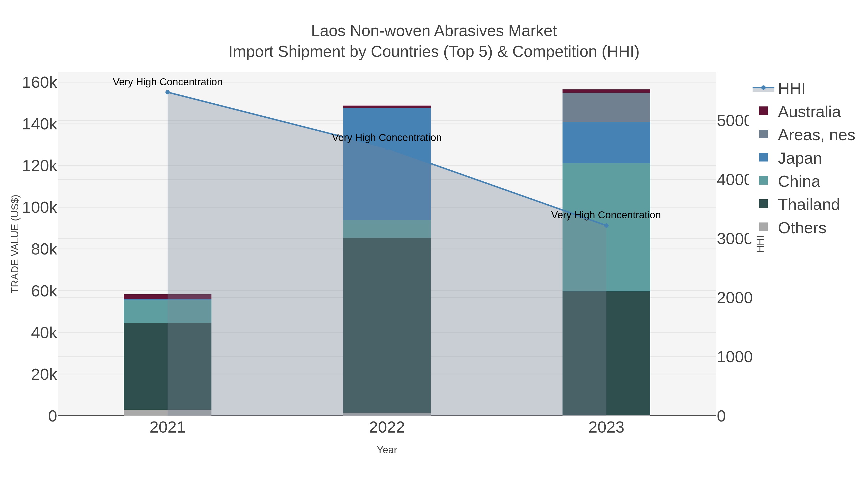Click the 1000 HHI axis tick label
Screen dimensions: 868x488
(735, 357)
